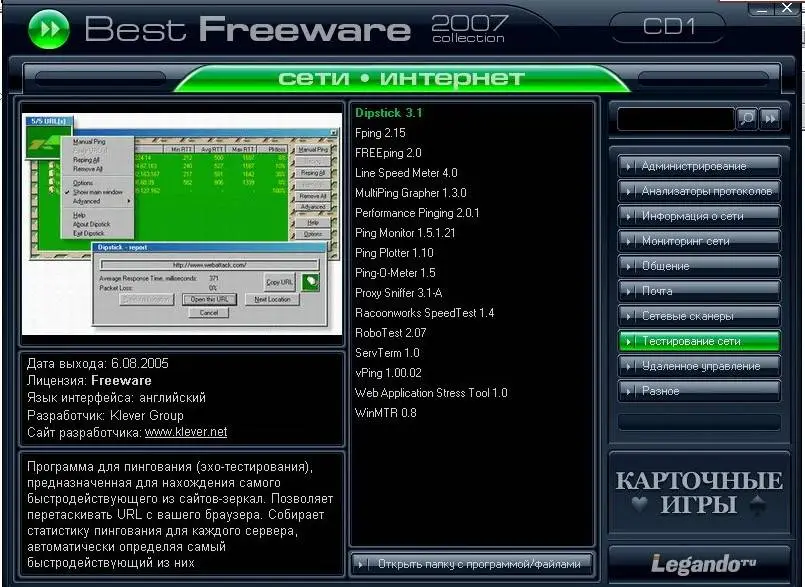805x587 pixels.
Task: Click the magnifier search icon
Action: coord(747,119)
